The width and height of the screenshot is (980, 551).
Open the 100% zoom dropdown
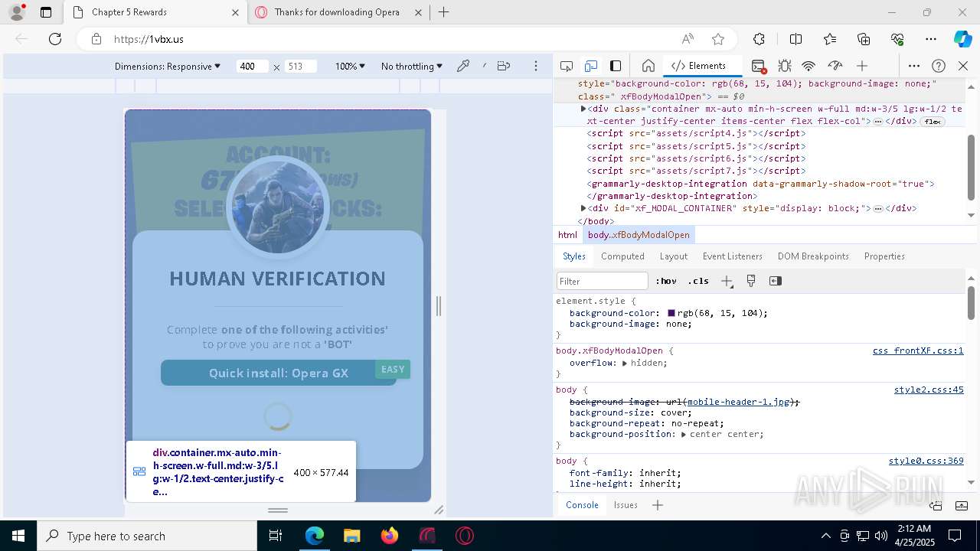pos(350,67)
